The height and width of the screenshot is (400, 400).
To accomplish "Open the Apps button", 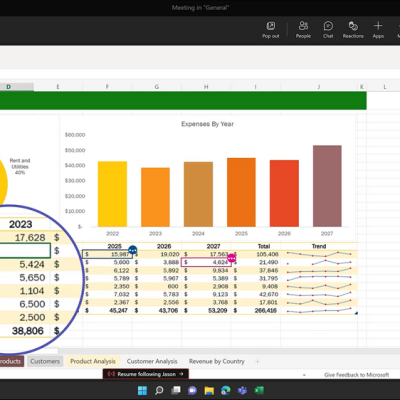I will coord(378,30).
